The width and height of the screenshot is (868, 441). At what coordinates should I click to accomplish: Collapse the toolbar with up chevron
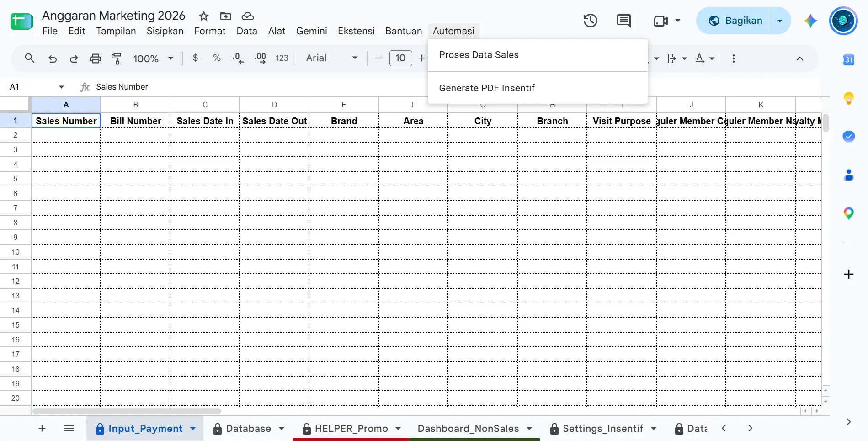(x=800, y=58)
